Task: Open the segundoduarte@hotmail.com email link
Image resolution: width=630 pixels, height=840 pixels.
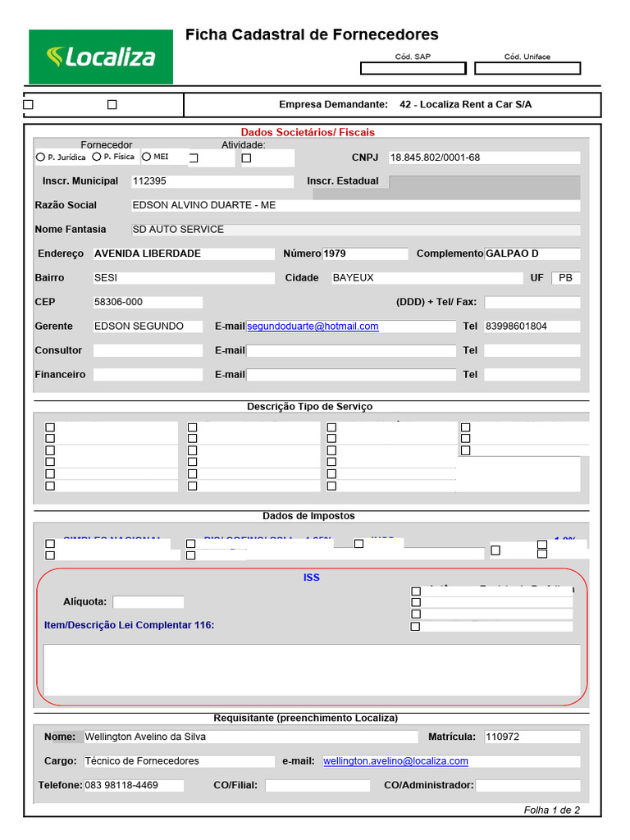Action: tap(313, 326)
